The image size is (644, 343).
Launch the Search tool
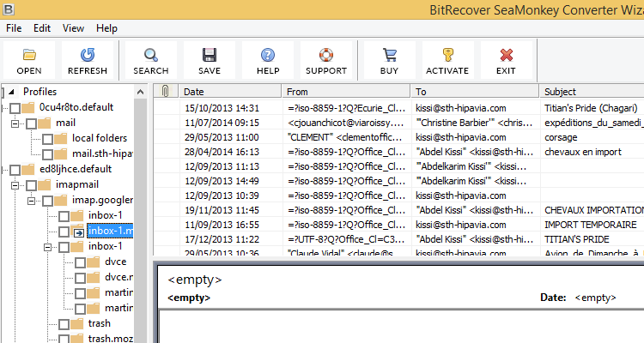pyautogui.click(x=151, y=60)
